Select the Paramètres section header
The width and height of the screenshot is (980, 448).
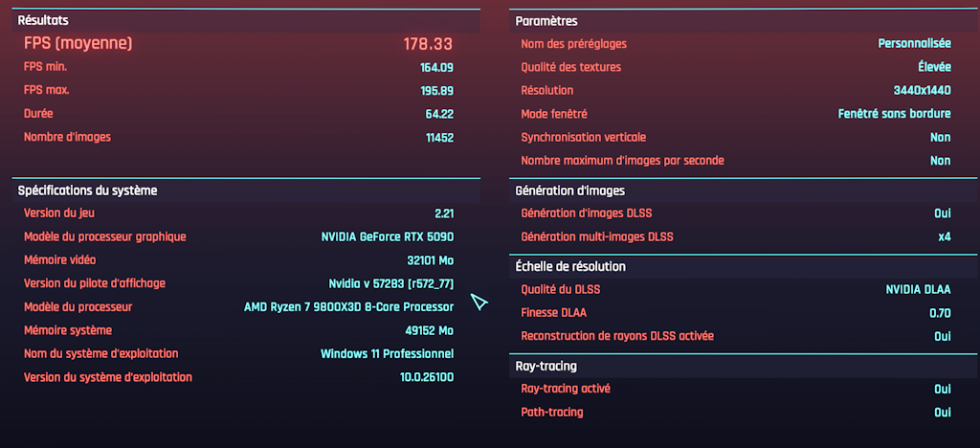pyautogui.click(x=546, y=21)
